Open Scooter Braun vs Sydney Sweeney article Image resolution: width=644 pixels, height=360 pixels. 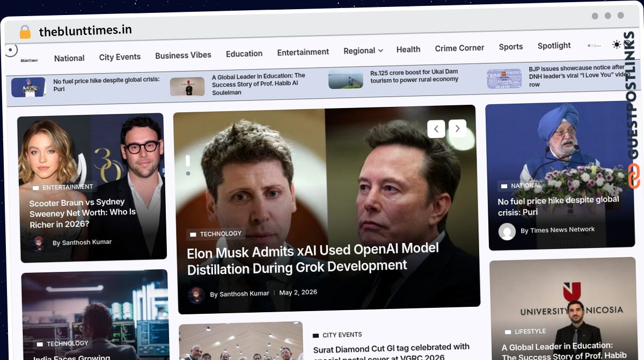83,213
